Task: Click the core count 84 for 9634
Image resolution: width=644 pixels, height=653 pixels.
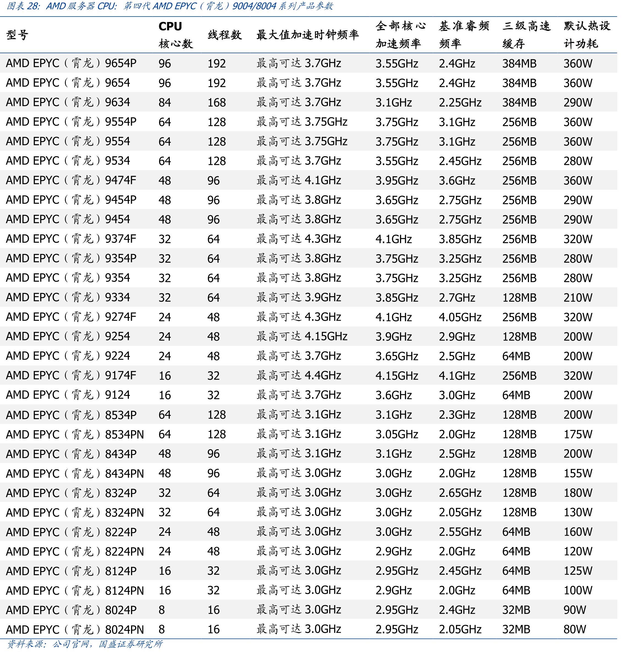Action: click(x=165, y=102)
